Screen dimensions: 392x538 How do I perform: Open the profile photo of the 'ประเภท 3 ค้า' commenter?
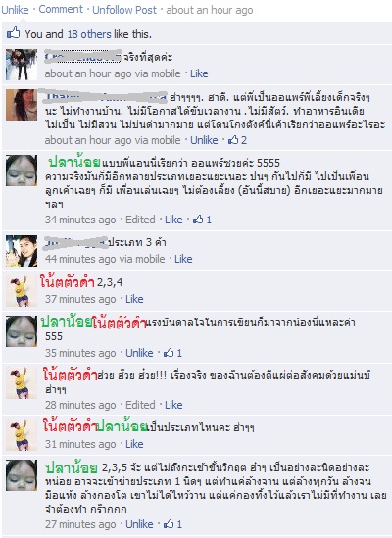[22, 251]
